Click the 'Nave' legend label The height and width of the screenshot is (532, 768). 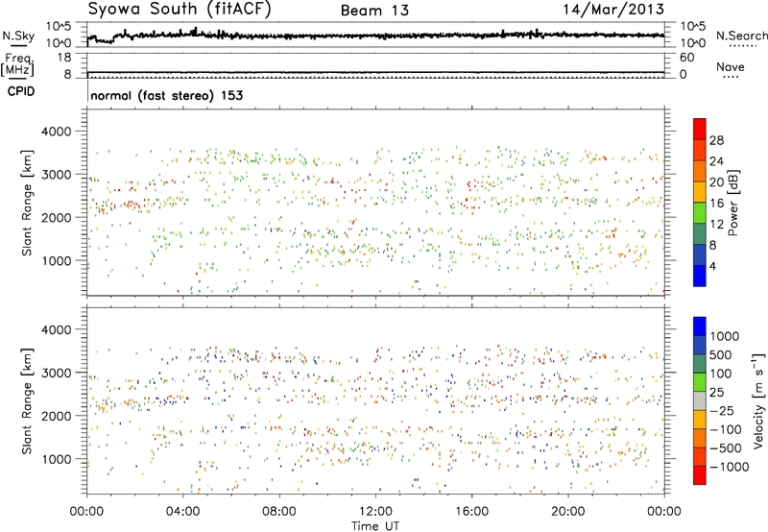tap(731, 67)
